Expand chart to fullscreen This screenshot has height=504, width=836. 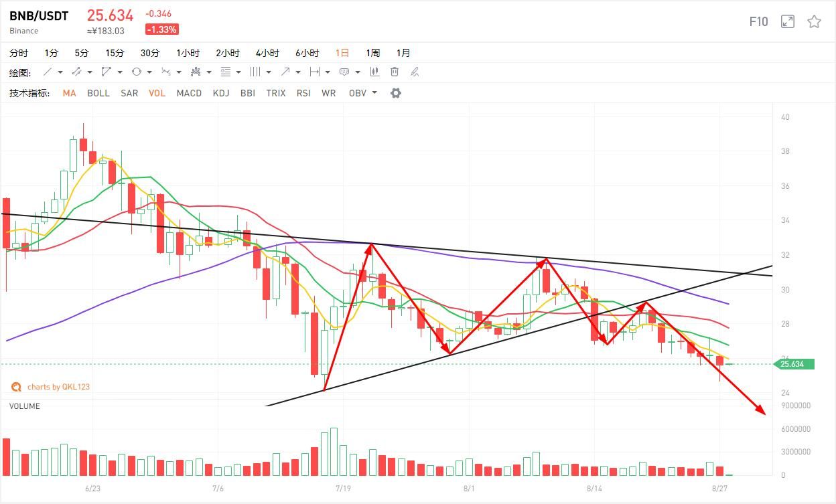(x=788, y=21)
